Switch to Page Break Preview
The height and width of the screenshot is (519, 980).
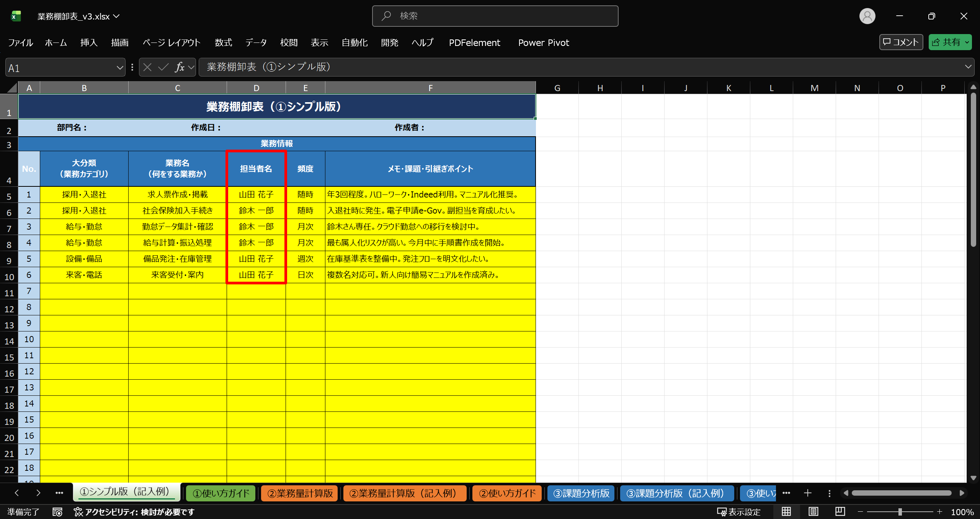point(840,512)
